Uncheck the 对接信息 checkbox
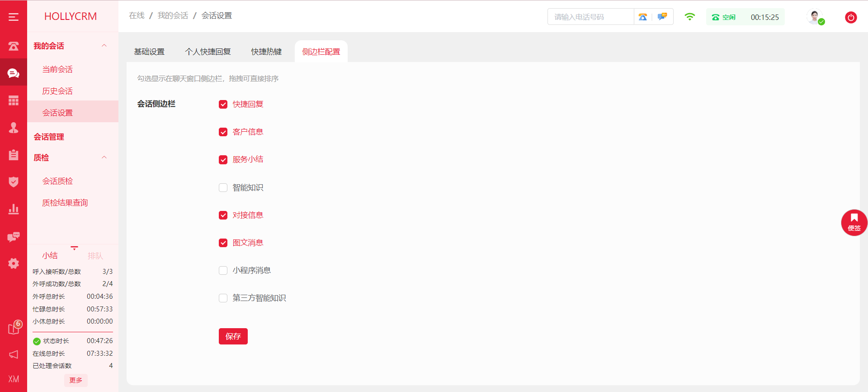Viewport: 868px width, 392px height. point(223,215)
